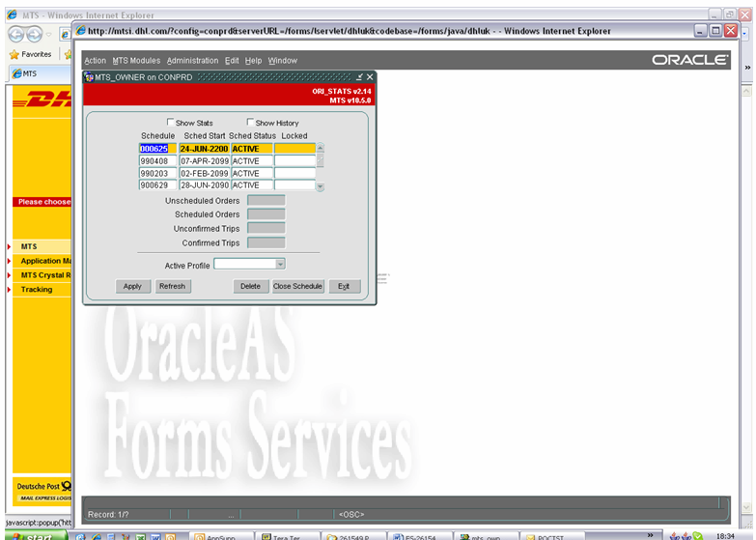756x540 pixels.
Task: Click the Confirmed Trips field
Action: click(266, 242)
